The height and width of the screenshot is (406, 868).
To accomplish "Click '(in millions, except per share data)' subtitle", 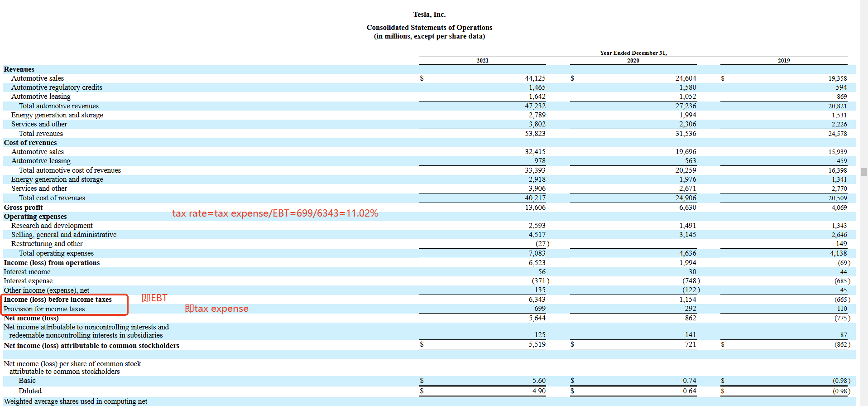I will 429,36.
